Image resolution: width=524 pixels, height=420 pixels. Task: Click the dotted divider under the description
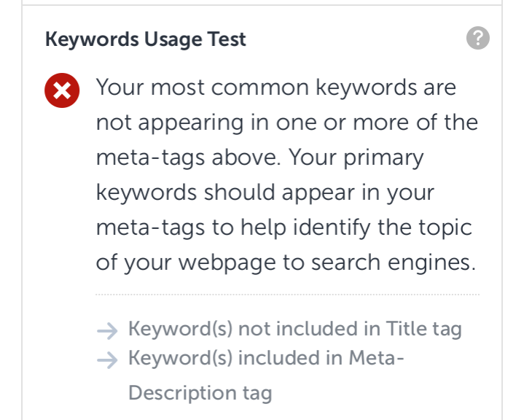pos(287,295)
